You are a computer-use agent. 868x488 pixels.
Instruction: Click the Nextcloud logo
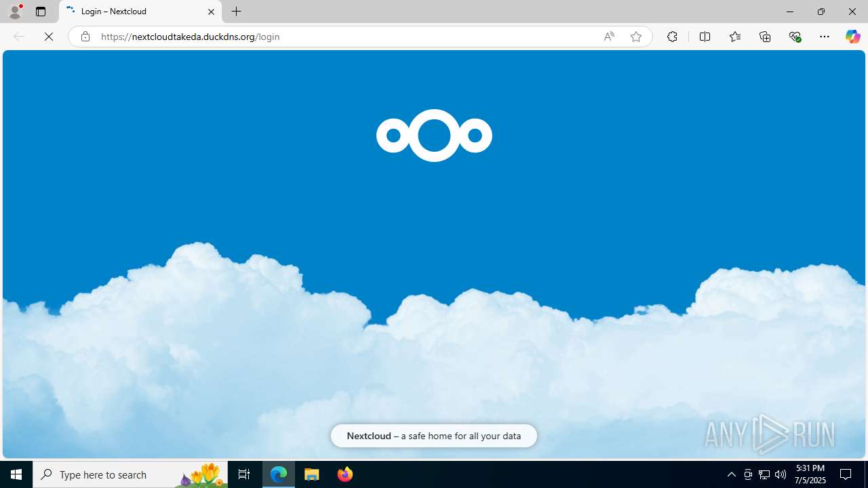(434, 136)
